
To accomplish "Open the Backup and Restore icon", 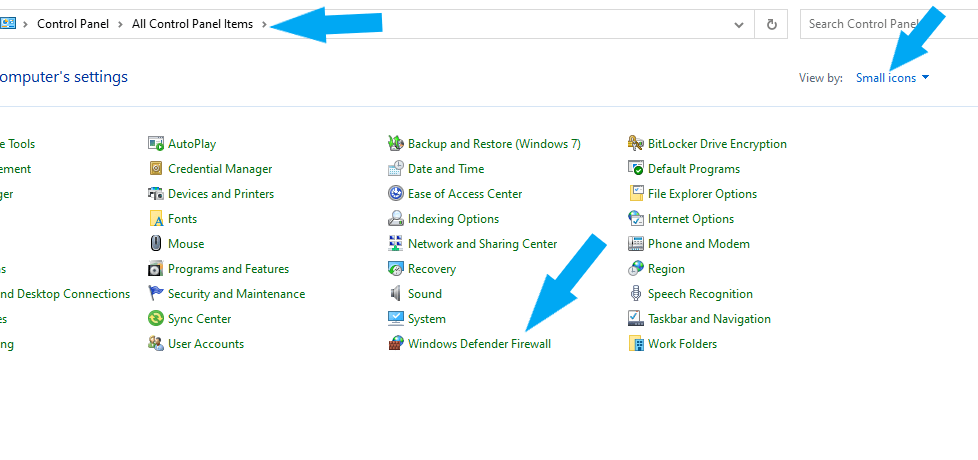I will 395,143.
